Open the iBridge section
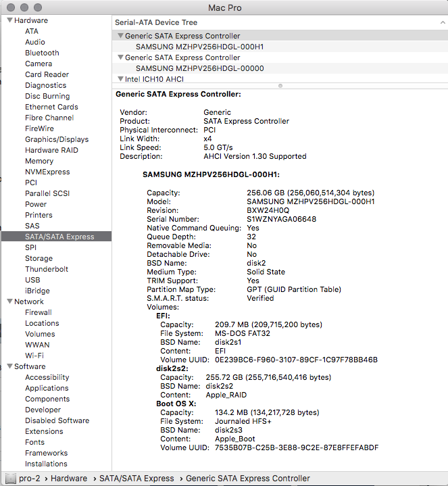The image size is (448, 486). tap(37, 291)
